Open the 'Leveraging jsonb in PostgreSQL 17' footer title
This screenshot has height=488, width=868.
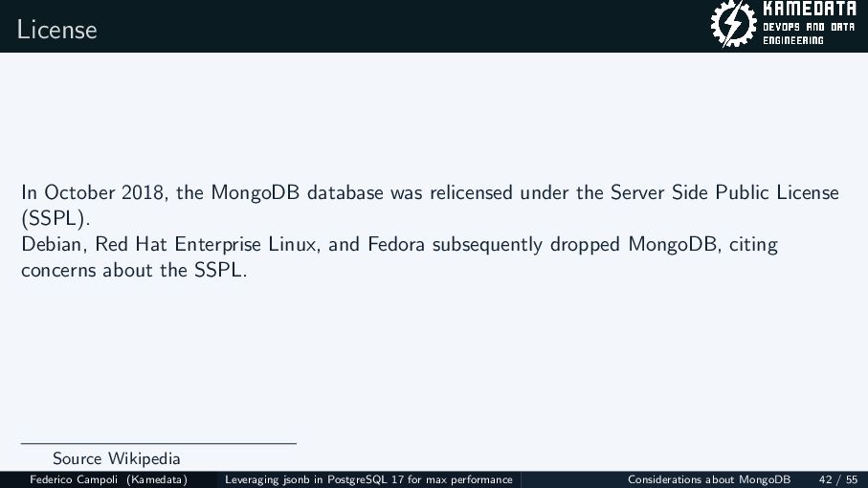368,479
